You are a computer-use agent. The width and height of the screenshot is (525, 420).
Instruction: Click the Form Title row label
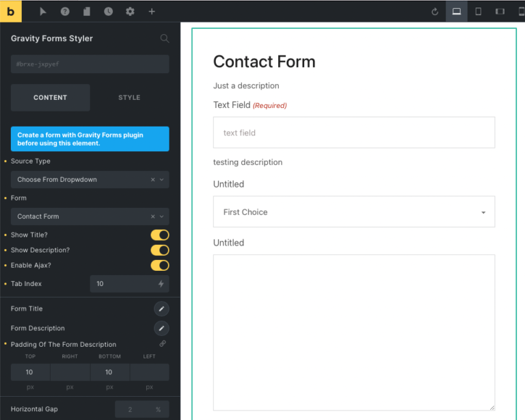coord(27,309)
